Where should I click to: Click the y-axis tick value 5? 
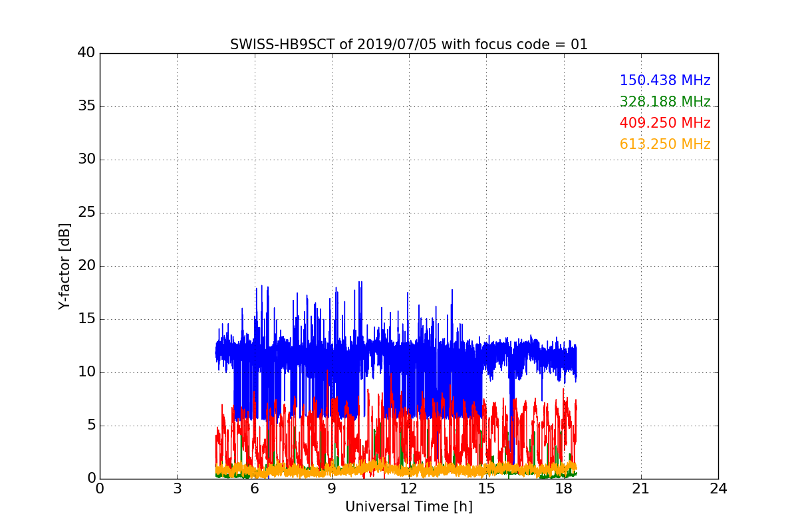pos(90,426)
